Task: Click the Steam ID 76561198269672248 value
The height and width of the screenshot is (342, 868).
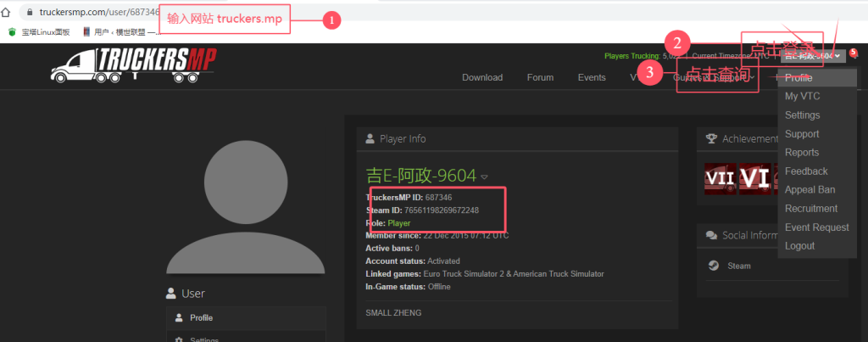Action: (x=442, y=210)
